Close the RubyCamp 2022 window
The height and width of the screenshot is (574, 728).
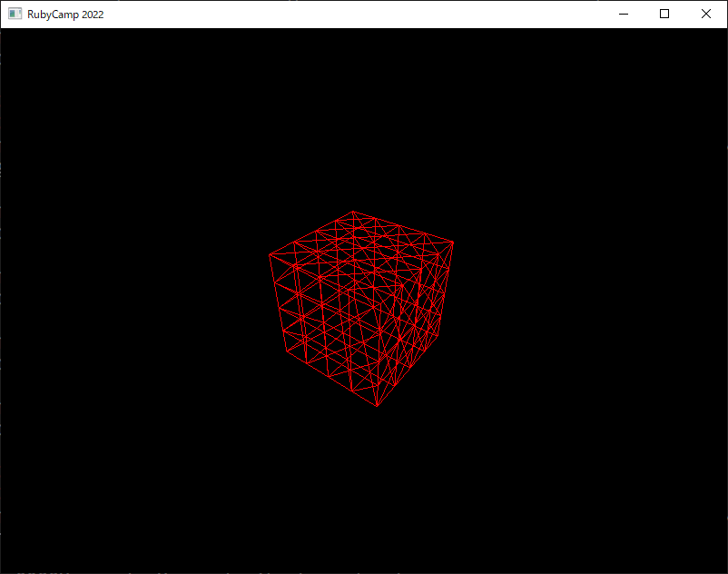[x=705, y=14]
